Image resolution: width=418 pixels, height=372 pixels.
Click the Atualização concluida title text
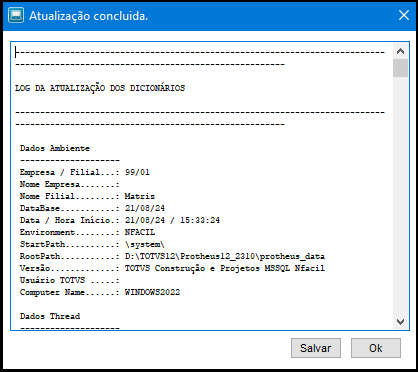89,16
